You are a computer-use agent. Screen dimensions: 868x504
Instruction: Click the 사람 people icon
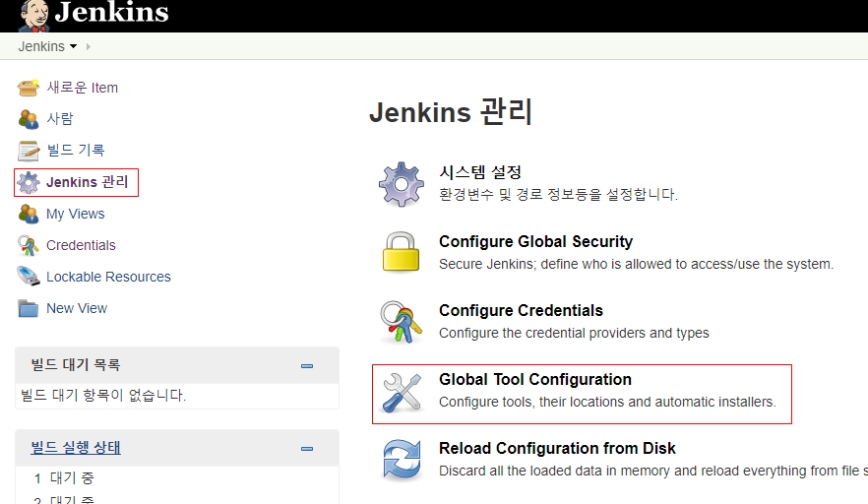click(29, 118)
